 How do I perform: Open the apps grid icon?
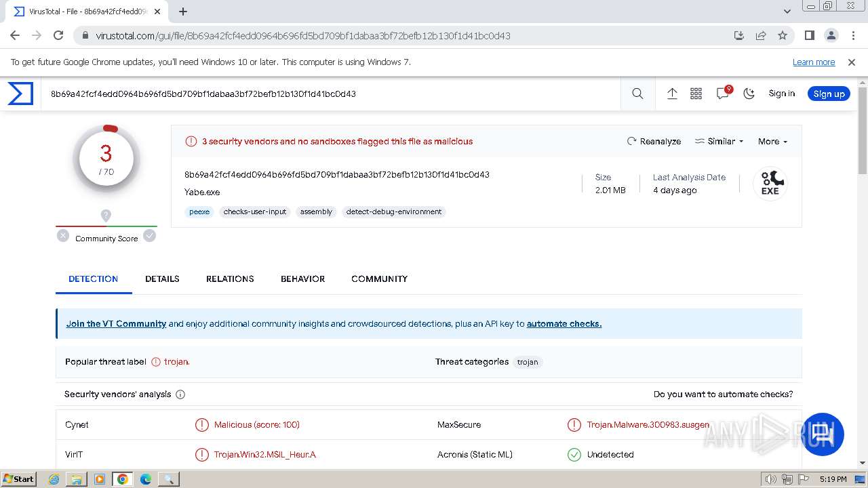click(x=696, y=94)
